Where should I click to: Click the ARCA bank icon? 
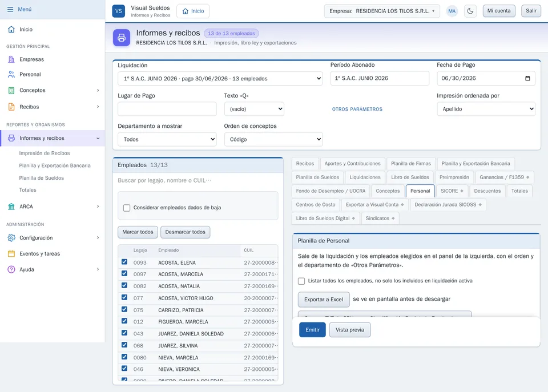tap(11, 207)
